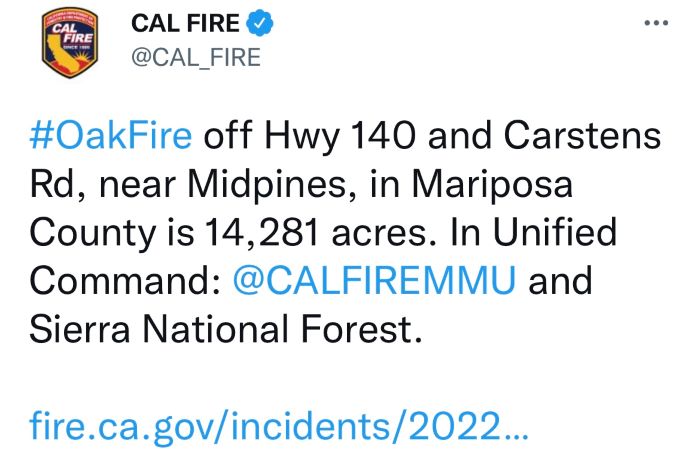Visit the @CALFIREMMU mention profile
700x449 pixels.
[x=374, y=280]
